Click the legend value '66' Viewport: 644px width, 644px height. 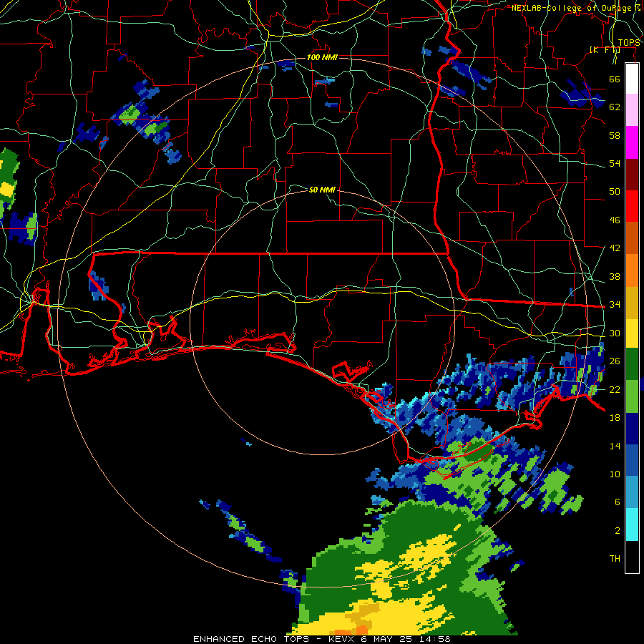tap(615, 79)
